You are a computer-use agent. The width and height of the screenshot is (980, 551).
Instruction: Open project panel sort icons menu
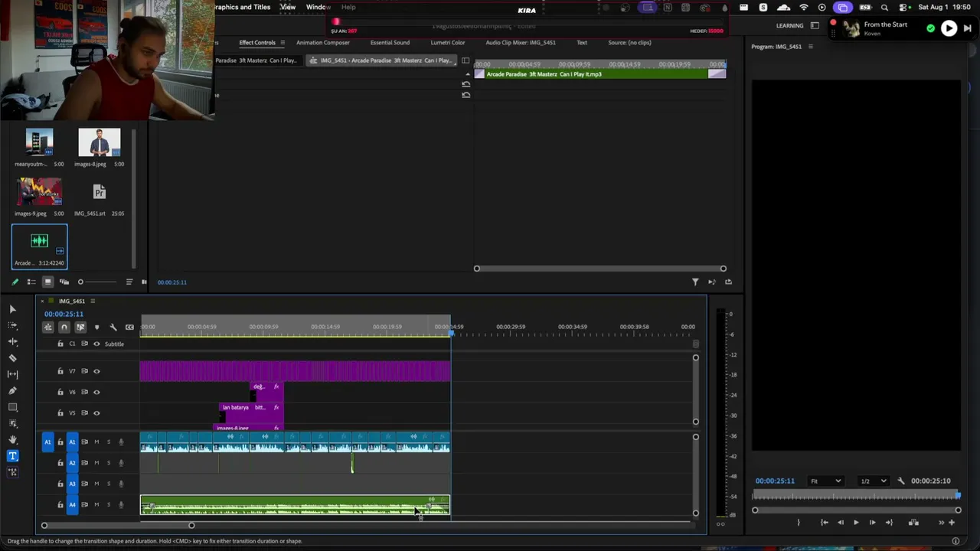pos(129,282)
